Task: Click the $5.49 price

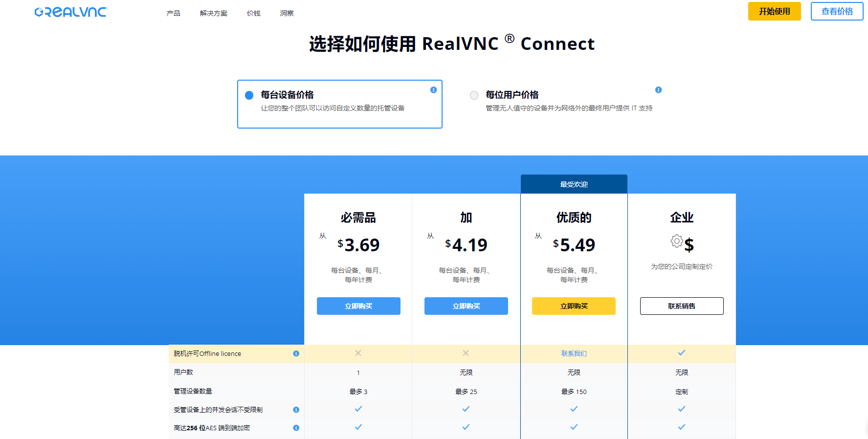Action: [574, 245]
